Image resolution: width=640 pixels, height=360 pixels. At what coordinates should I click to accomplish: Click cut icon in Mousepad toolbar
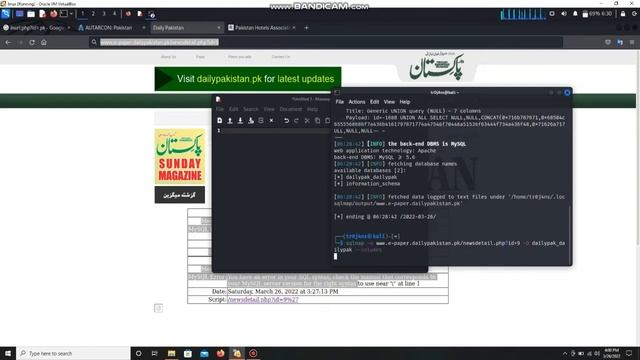point(307,120)
